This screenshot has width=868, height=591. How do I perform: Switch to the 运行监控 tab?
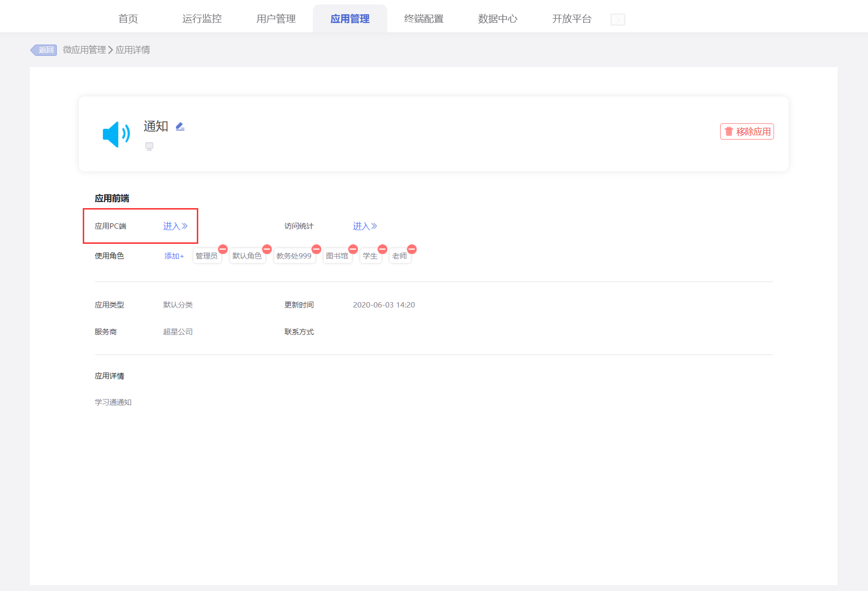[202, 19]
